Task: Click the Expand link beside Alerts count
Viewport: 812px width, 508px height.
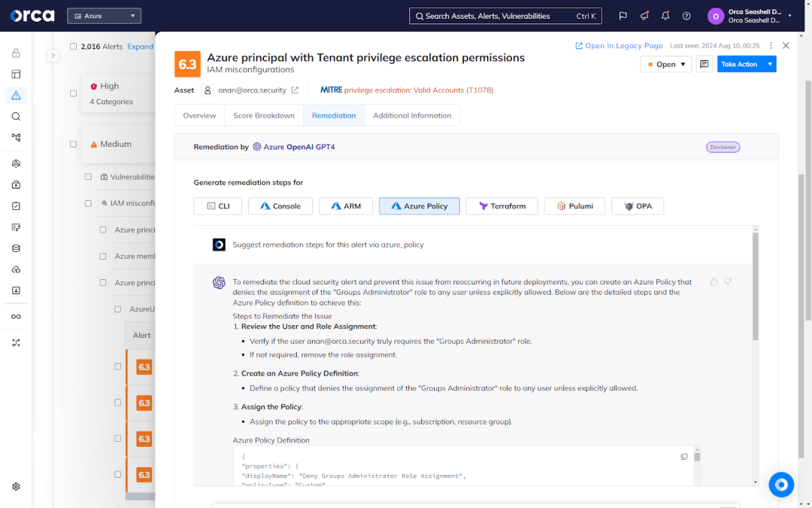Action: 141,47
